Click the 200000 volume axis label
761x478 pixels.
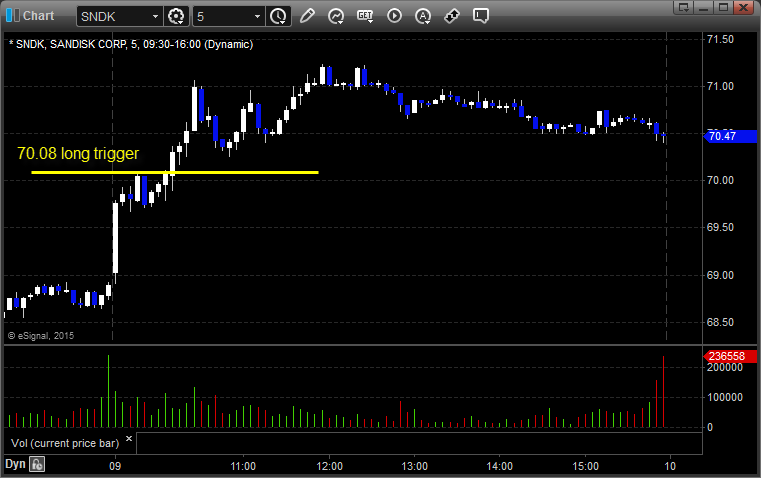point(725,367)
